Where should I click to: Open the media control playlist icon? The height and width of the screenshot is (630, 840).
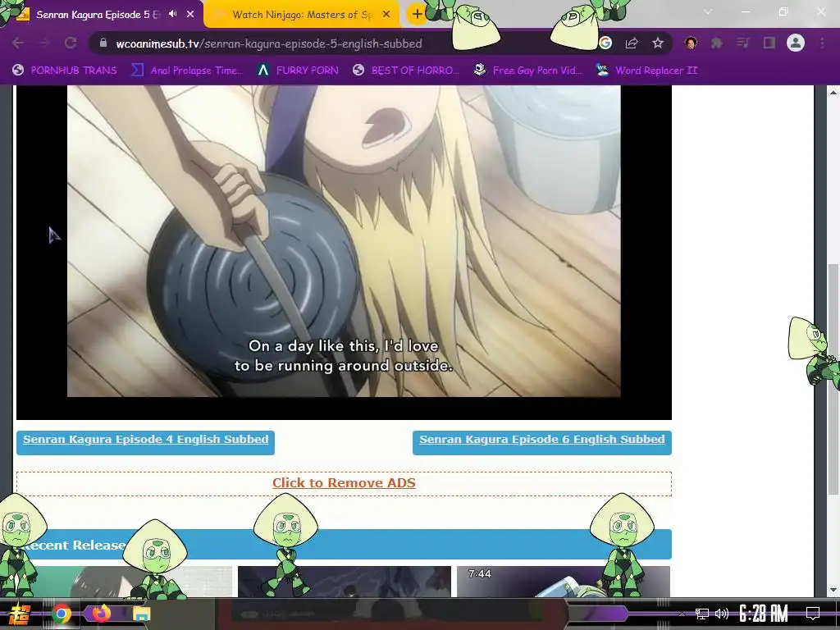[742, 43]
